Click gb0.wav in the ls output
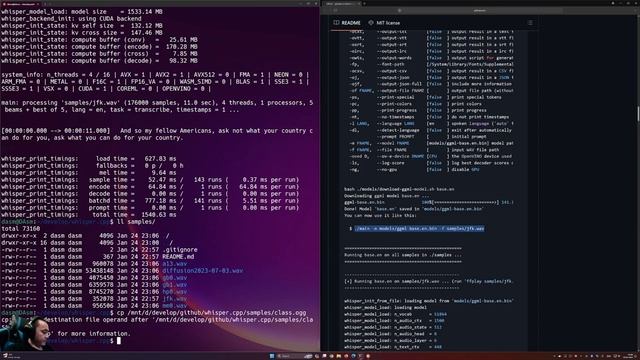 pyautogui.click(x=175, y=278)
